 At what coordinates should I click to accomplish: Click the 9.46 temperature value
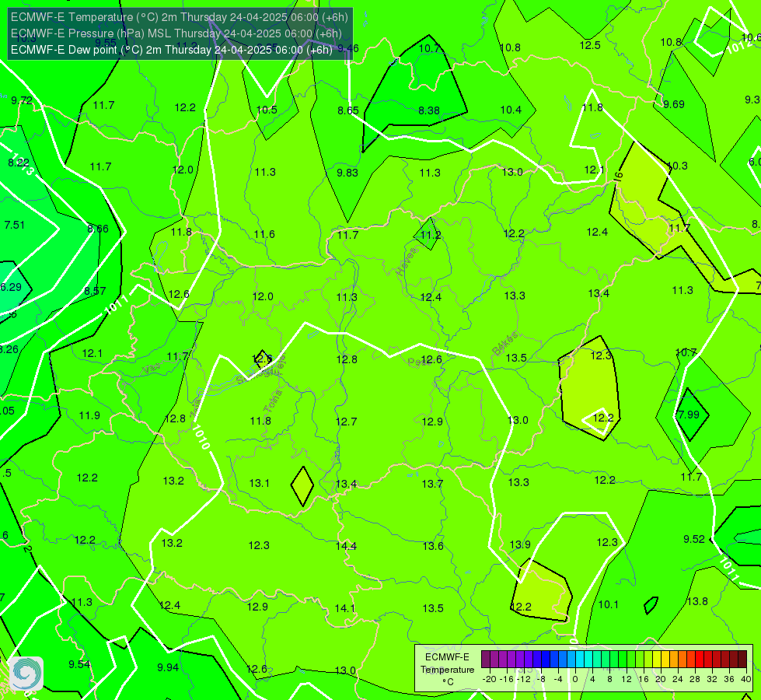click(x=348, y=48)
